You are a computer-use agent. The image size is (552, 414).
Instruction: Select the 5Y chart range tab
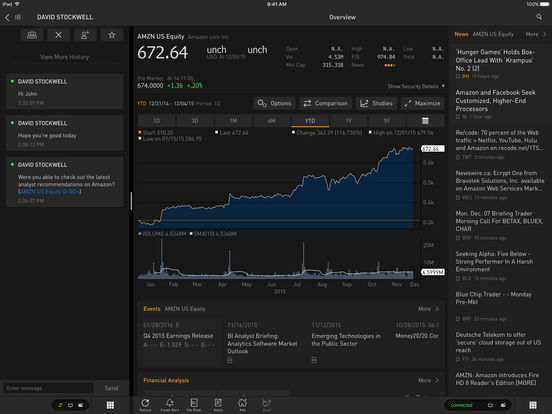click(387, 121)
